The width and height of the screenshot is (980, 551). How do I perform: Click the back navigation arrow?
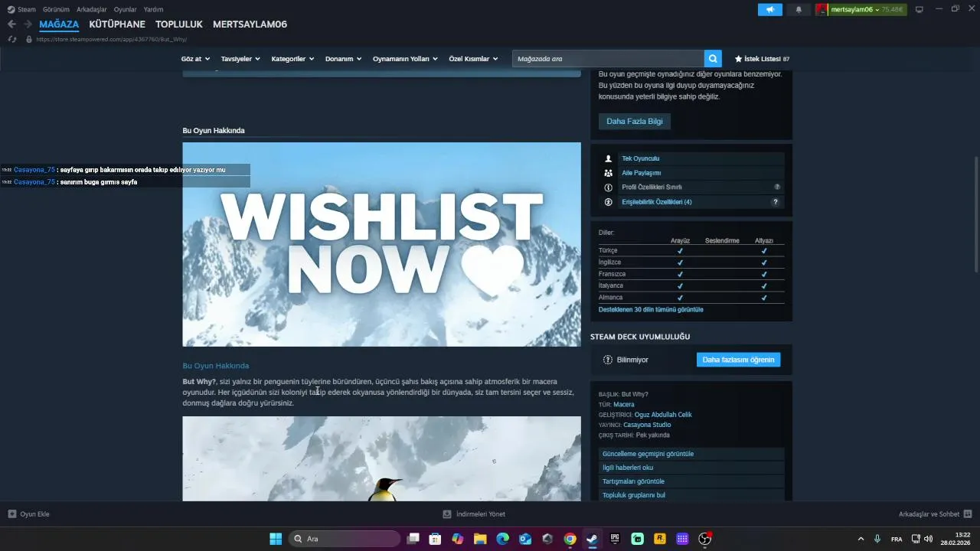[11, 24]
